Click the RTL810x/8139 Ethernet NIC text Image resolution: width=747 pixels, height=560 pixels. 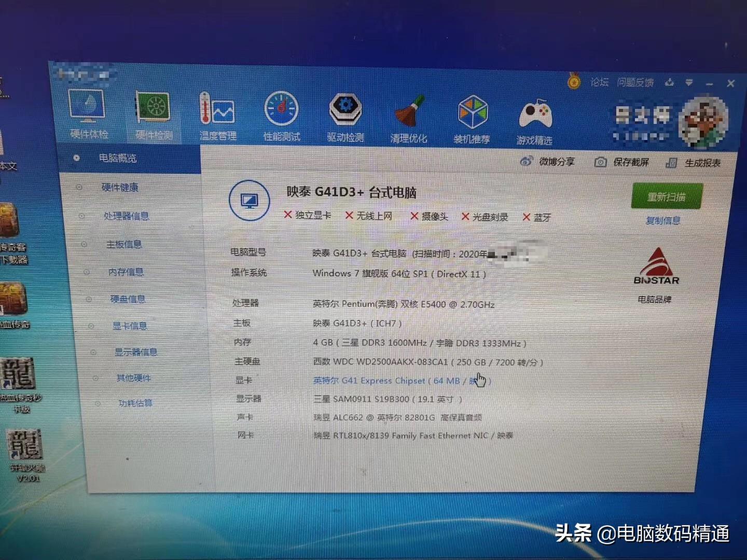pos(413,435)
